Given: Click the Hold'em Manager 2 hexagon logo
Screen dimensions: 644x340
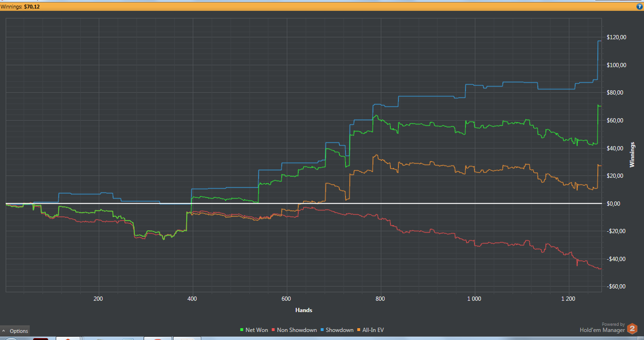Looking at the screenshot, I should pos(632,329).
